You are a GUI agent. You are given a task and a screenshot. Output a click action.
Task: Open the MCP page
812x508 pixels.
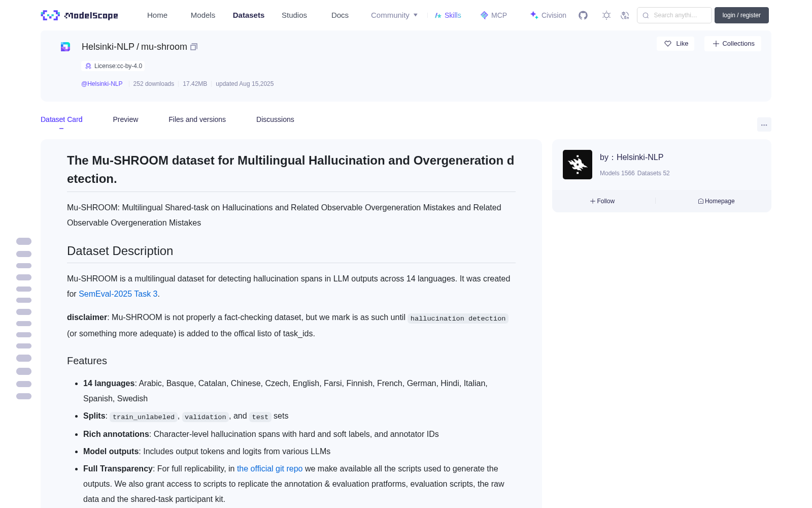tap(494, 15)
